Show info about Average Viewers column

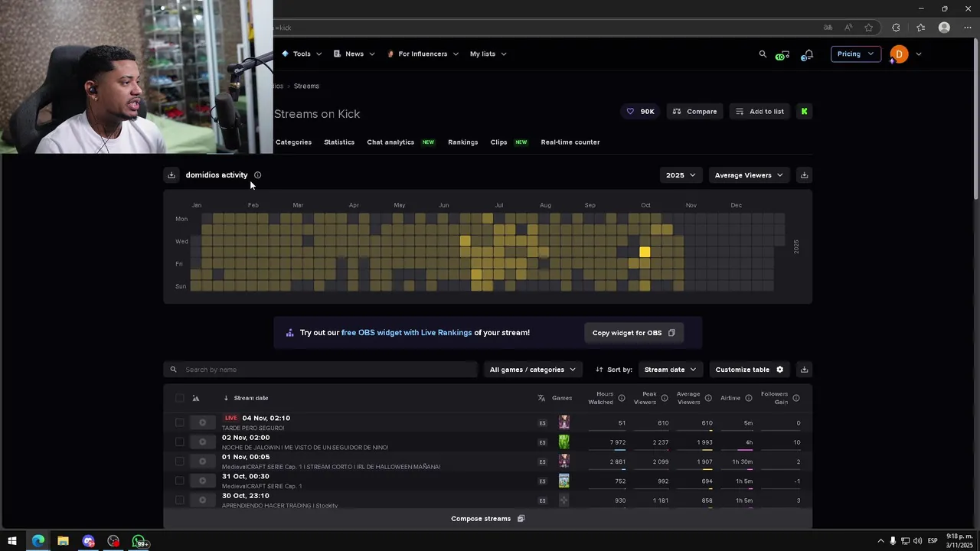(708, 398)
